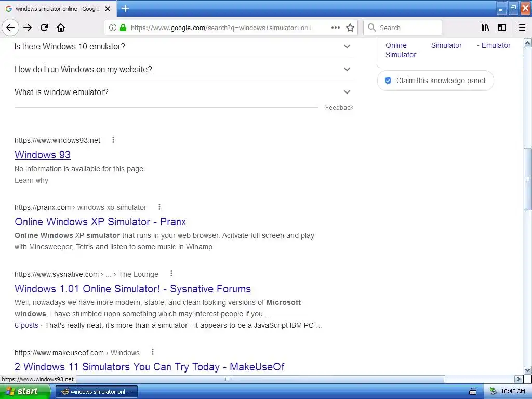Open the Firefox hamburger menu
The width and height of the screenshot is (532, 399).
(x=522, y=28)
